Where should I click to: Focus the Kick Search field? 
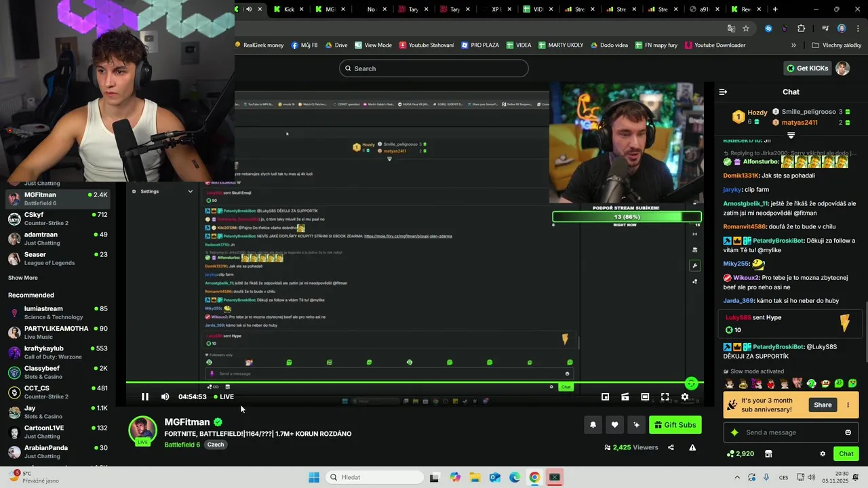pos(434,68)
